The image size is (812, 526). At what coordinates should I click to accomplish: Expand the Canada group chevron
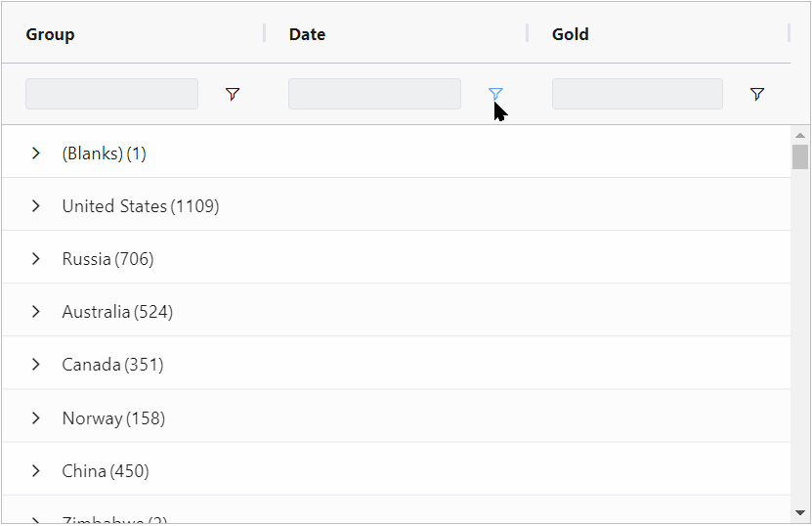tap(36, 365)
